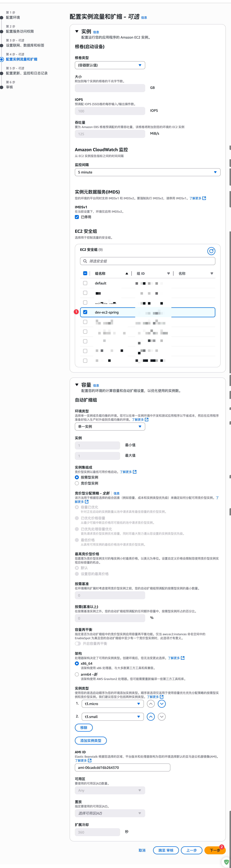Go to step 4 配置实例流量和扩缩
The height and width of the screenshot is (868, 231).
pyautogui.click(x=22, y=59)
